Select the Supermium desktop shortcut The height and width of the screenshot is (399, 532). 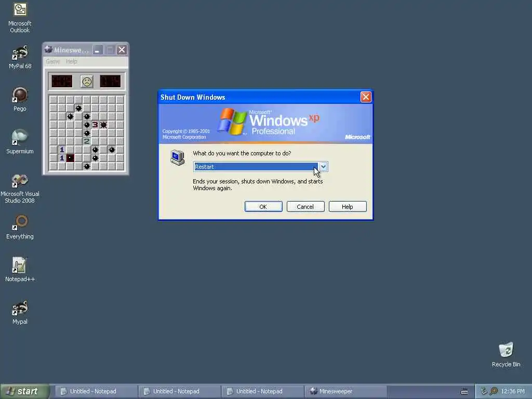[20, 142]
